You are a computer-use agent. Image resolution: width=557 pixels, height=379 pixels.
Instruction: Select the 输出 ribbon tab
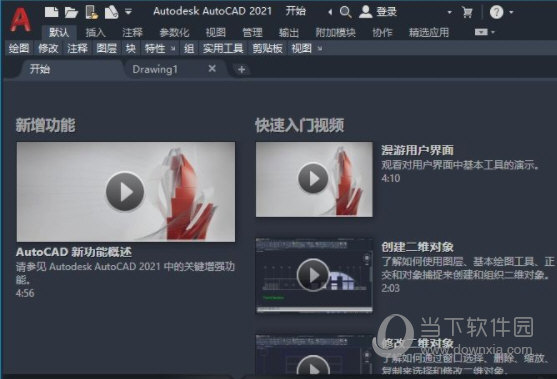click(x=289, y=33)
